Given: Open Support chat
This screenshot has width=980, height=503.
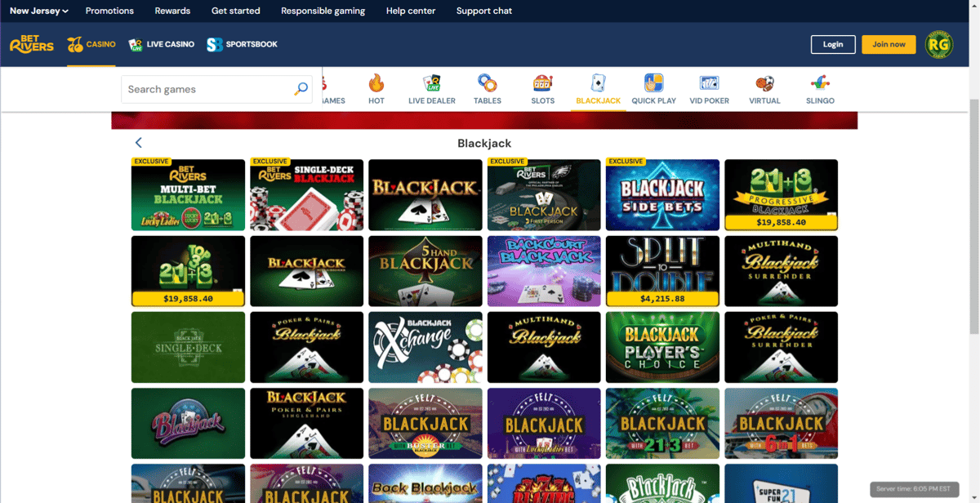Looking at the screenshot, I should pos(484,11).
